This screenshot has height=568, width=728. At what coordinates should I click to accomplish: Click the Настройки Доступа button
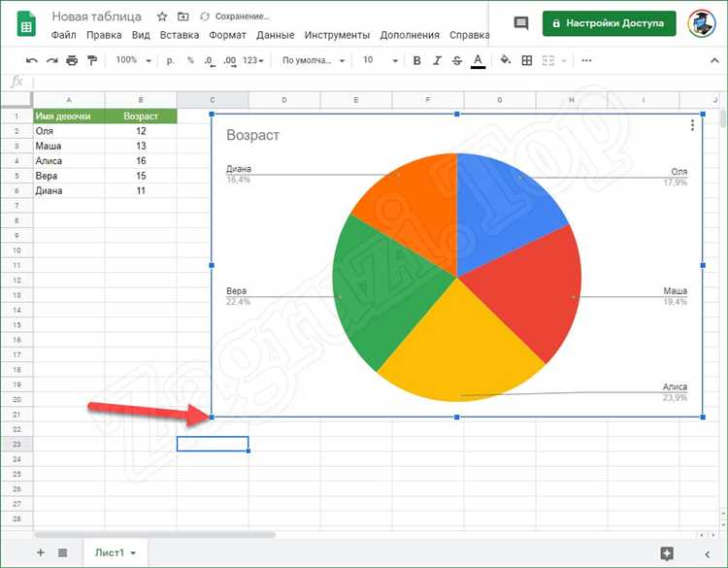610,23
